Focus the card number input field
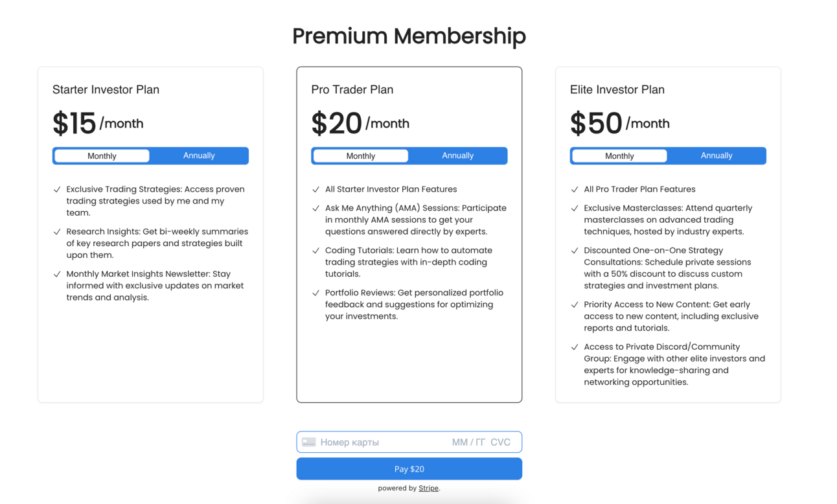 pos(376,442)
